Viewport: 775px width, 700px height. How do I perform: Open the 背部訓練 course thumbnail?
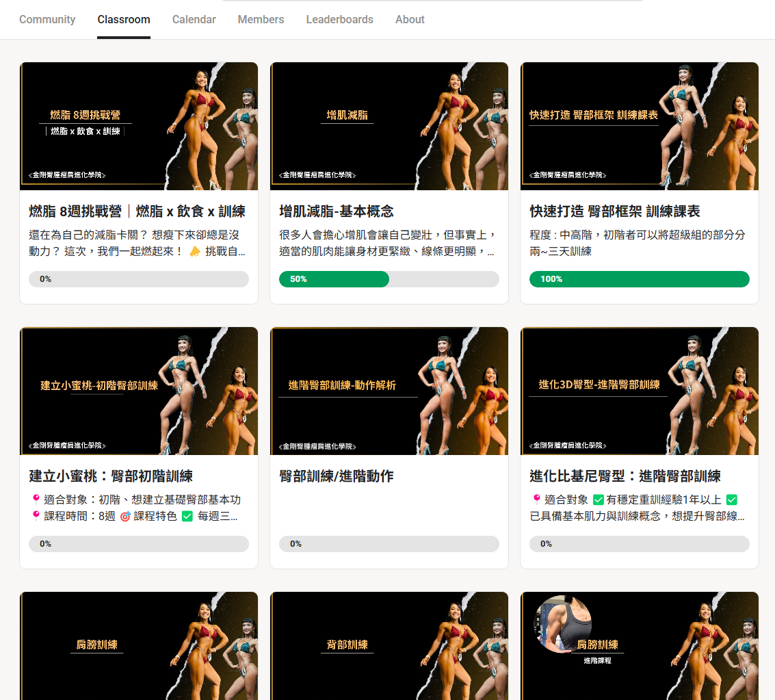[x=389, y=646]
